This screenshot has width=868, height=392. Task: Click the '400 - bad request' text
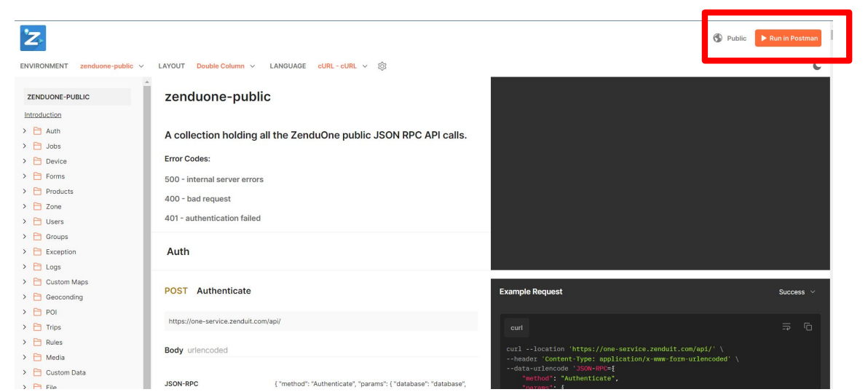(197, 199)
